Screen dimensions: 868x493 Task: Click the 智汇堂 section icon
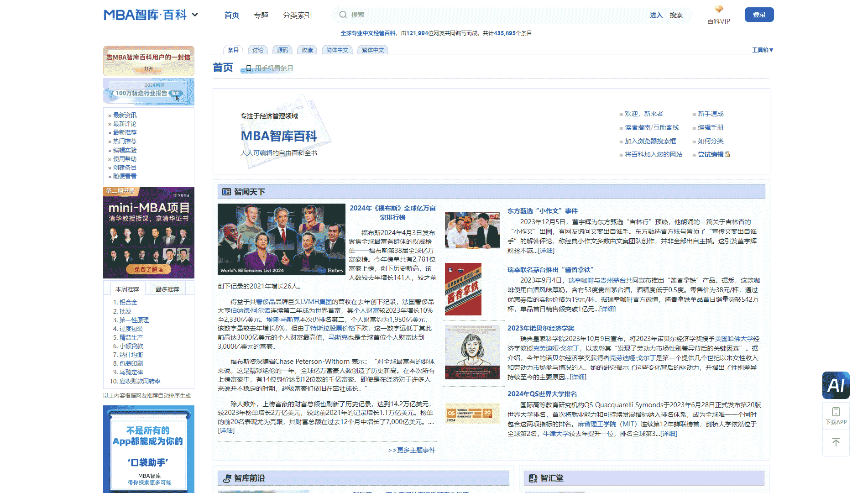[533, 478]
